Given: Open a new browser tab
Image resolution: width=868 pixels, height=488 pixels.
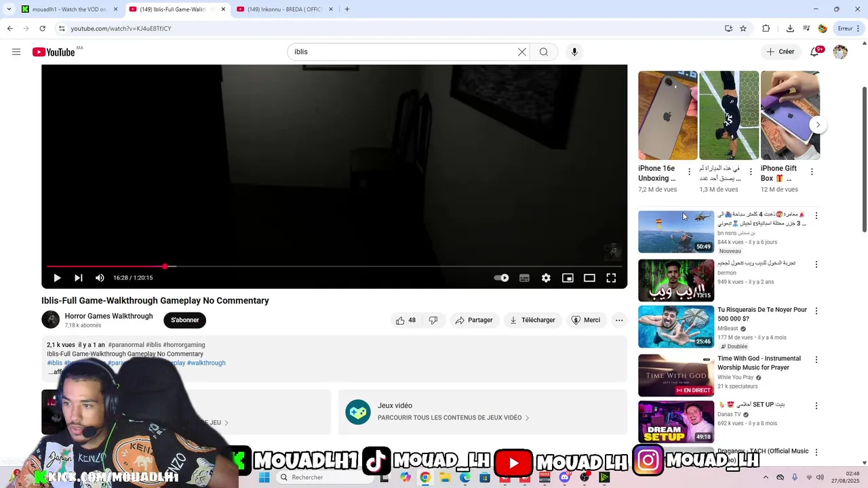Looking at the screenshot, I should coord(347,9).
